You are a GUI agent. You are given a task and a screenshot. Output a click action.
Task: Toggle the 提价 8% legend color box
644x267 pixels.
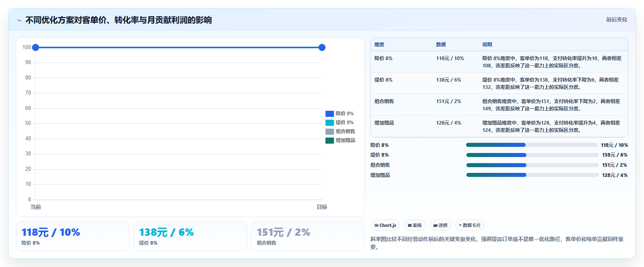329,123
